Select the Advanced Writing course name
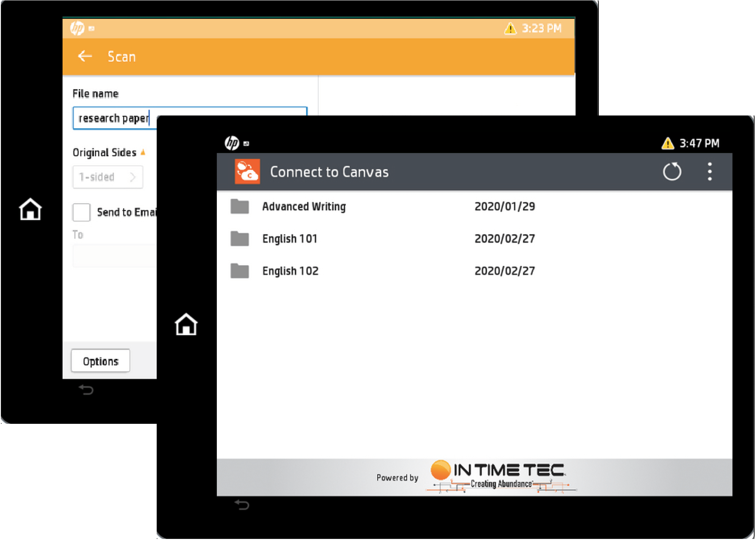 click(x=304, y=206)
